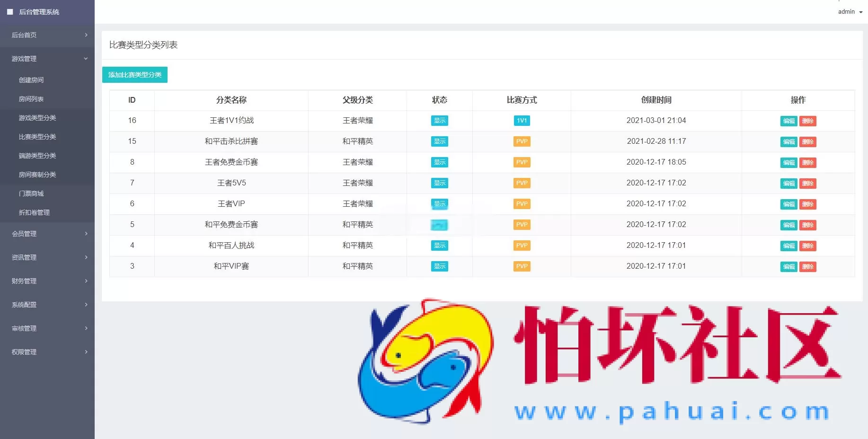Click the PVP badge on 和平击杀比拼赛 row
This screenshot has width=868, height=439.
521,141
